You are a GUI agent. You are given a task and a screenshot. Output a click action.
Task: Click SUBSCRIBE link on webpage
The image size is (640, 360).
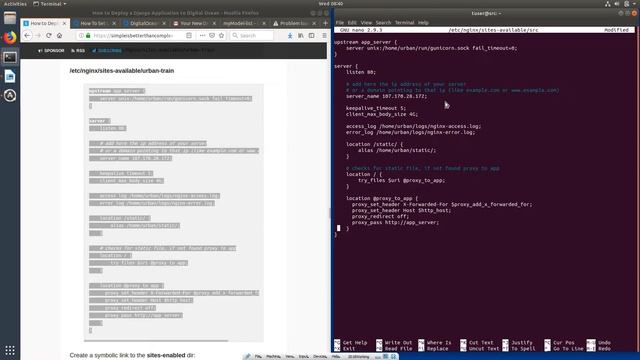(x=107, y=51)
